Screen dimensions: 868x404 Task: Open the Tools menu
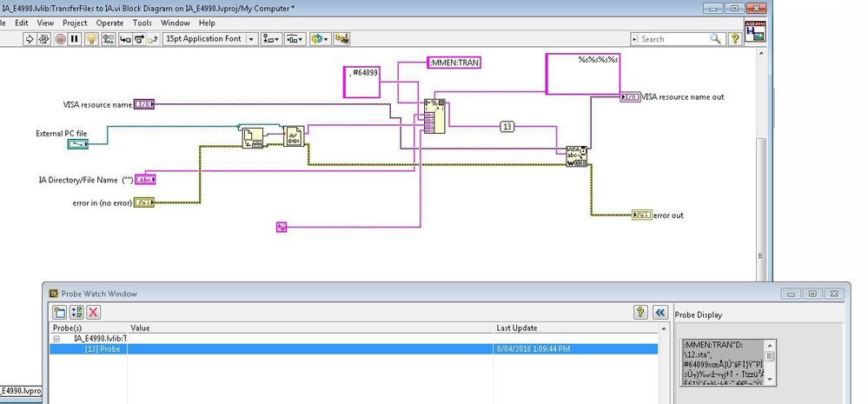click(142, 23)
